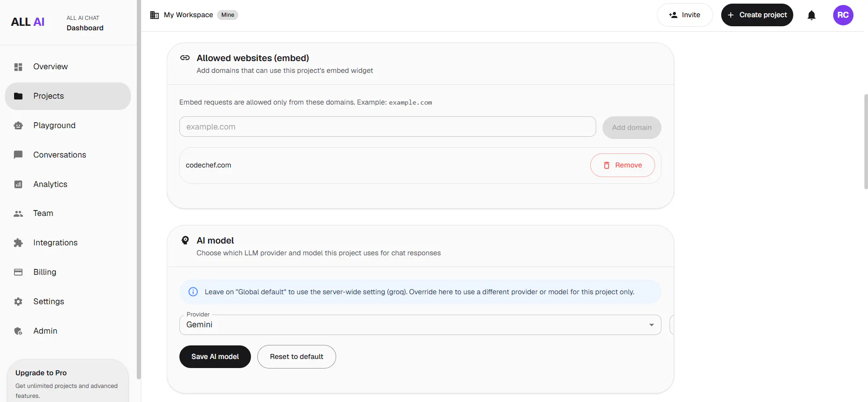
Task: Open the Overview page
Action: tap(68, 67)
